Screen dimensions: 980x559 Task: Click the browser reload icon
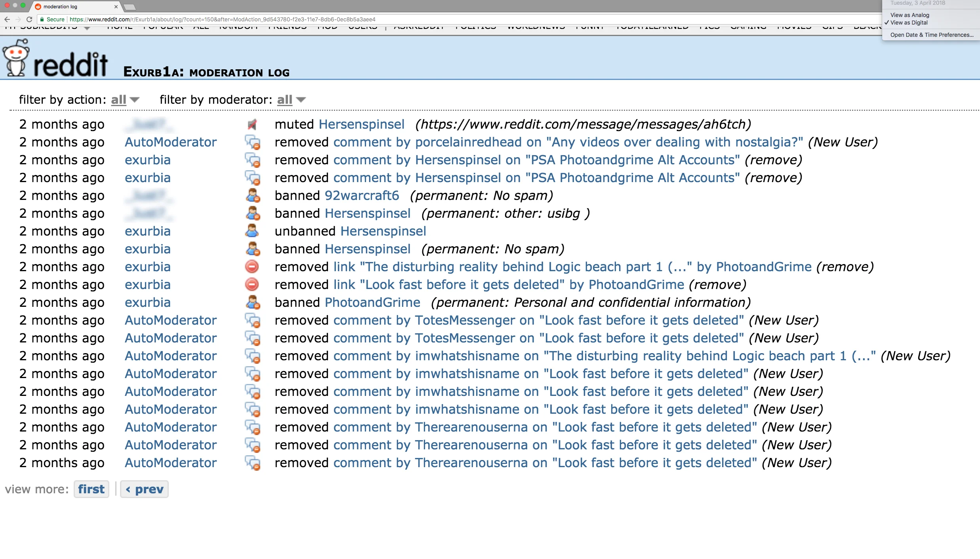coord(29,19)
